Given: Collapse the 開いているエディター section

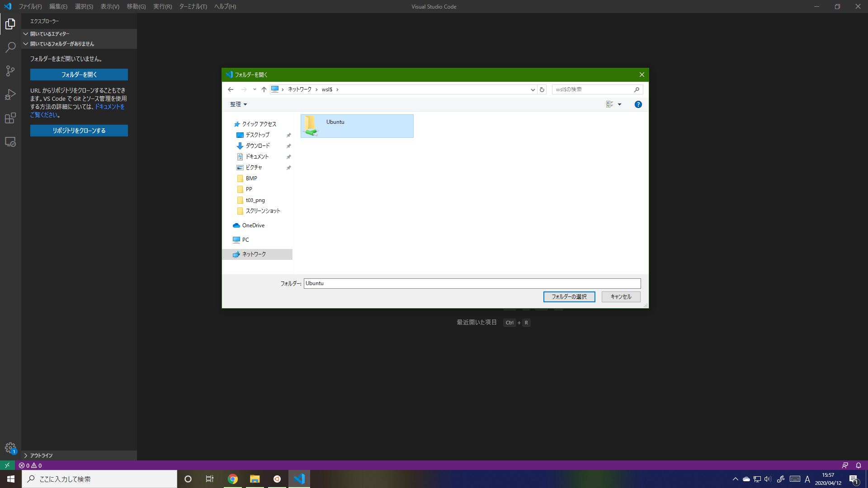Looking at the screenshot, I should coord(26,34).
